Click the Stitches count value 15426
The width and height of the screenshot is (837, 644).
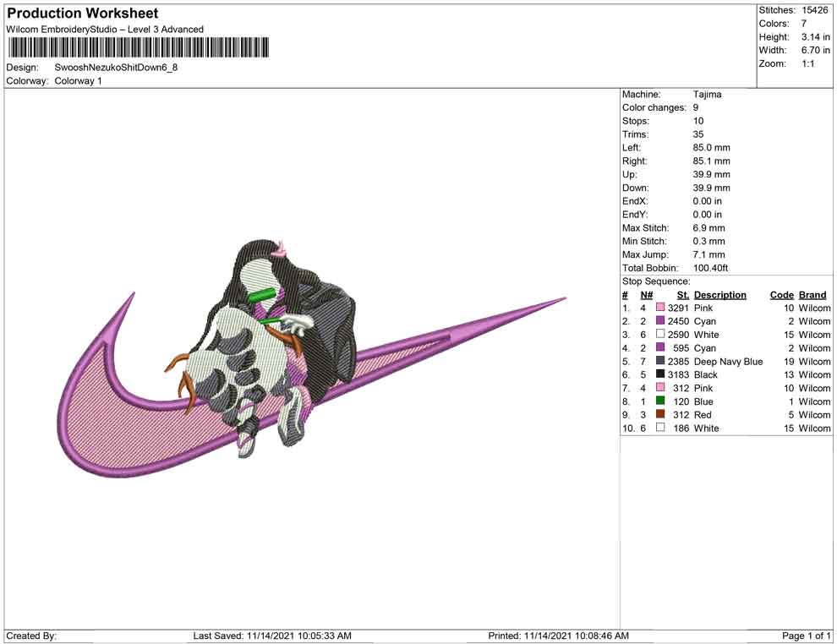[x=815, y=10]
